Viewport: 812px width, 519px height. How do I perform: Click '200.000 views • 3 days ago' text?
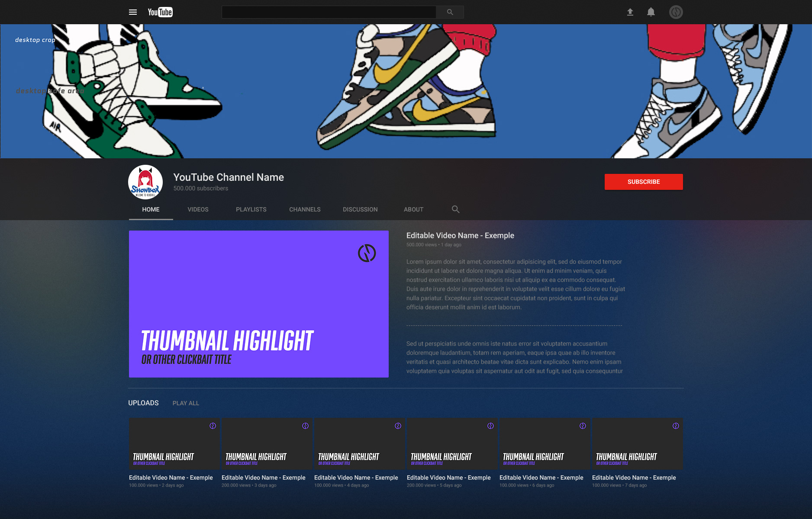click(x=249, y=485)
